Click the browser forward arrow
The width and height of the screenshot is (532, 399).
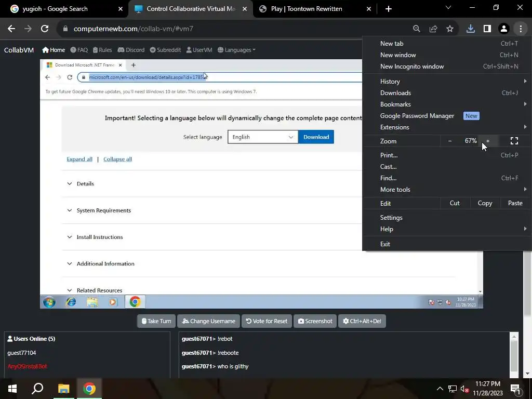pos(28,29)
